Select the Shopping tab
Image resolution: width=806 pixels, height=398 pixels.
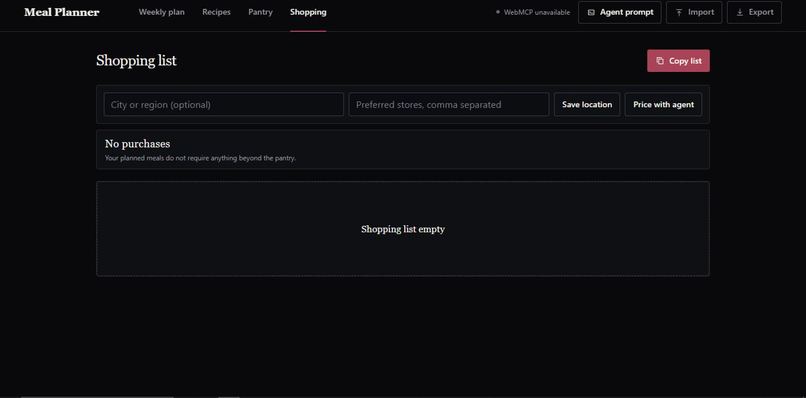coord(308,12)
